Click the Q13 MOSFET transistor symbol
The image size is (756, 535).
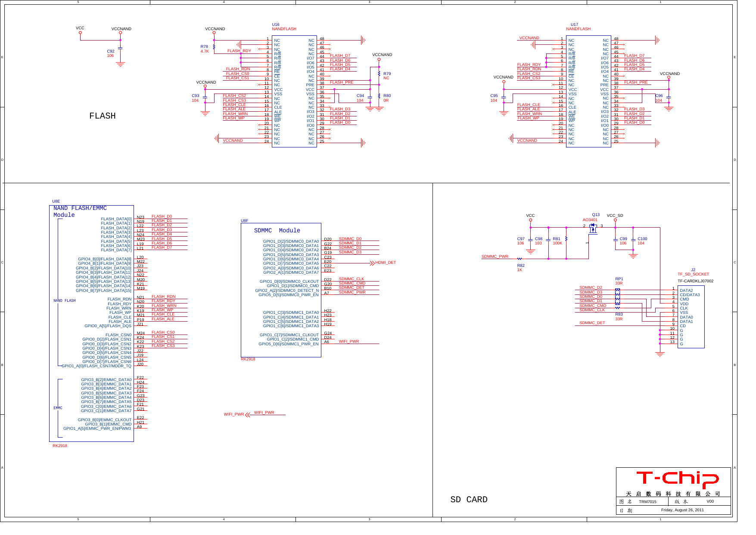click(593, 228)
